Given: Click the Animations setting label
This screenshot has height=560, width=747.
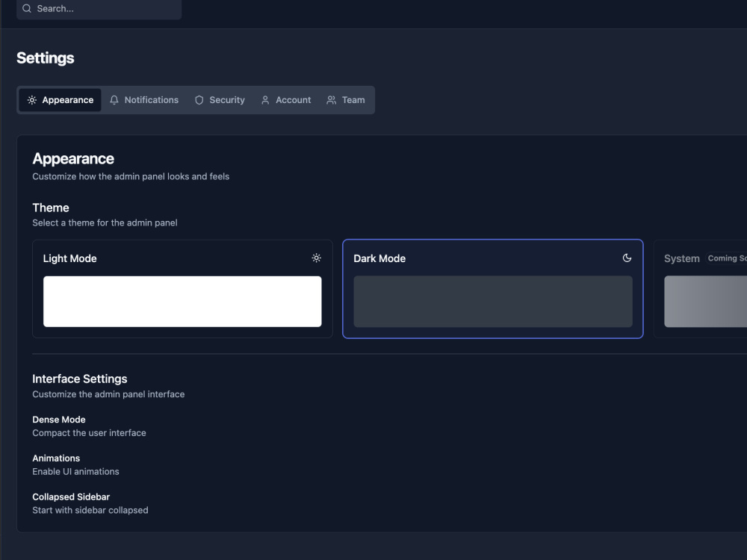Looking at the screenshot, I should (56, 458).
